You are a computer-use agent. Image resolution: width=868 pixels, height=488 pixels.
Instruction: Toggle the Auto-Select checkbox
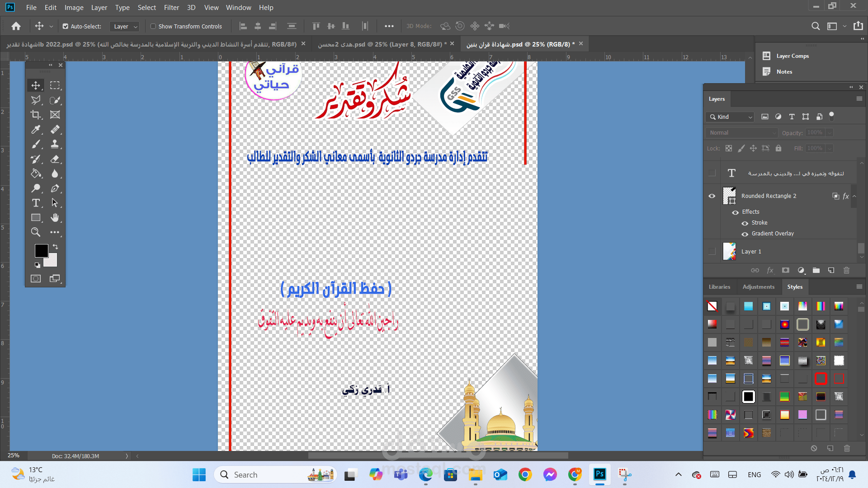(66, 26)
